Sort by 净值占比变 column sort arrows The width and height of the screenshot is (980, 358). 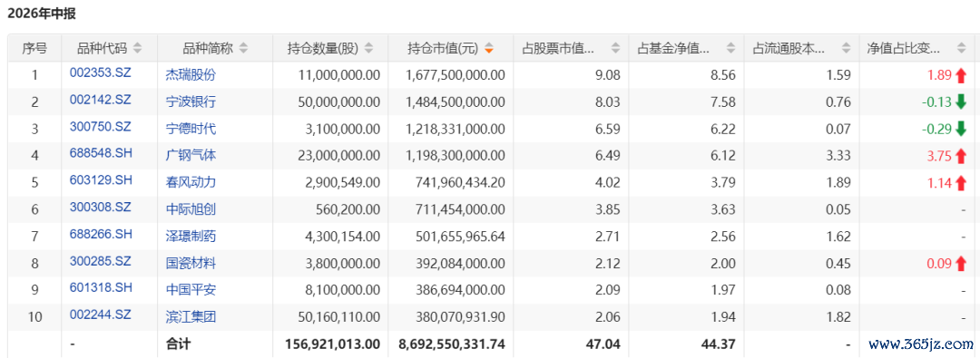(x=961, y=48)
